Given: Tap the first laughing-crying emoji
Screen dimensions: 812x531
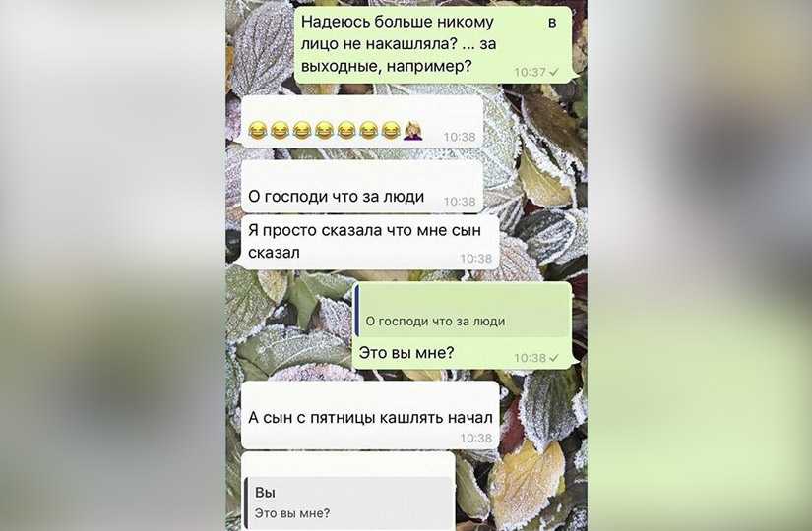Looking at the screenshot, I should pyautogui.click(x=257, y=130).
